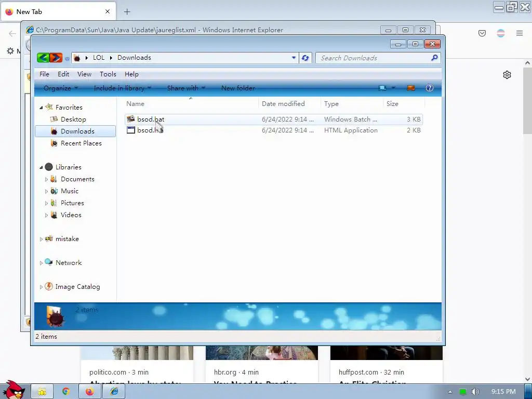Open the View menu
The image size is (532, 399).
[84, 74]
